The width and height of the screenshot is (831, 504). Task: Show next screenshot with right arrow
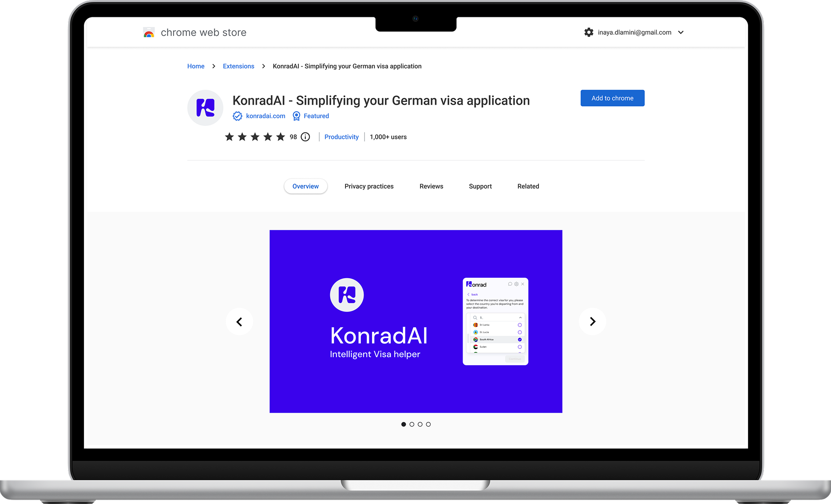[x=592, y=322]
